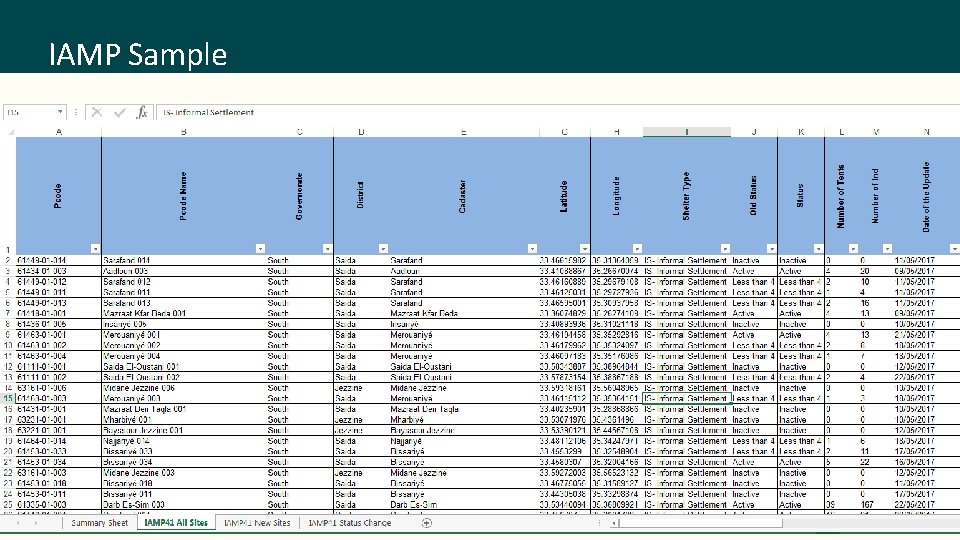
Task: Open the Insert Function fx button
Action: [142, 112]
